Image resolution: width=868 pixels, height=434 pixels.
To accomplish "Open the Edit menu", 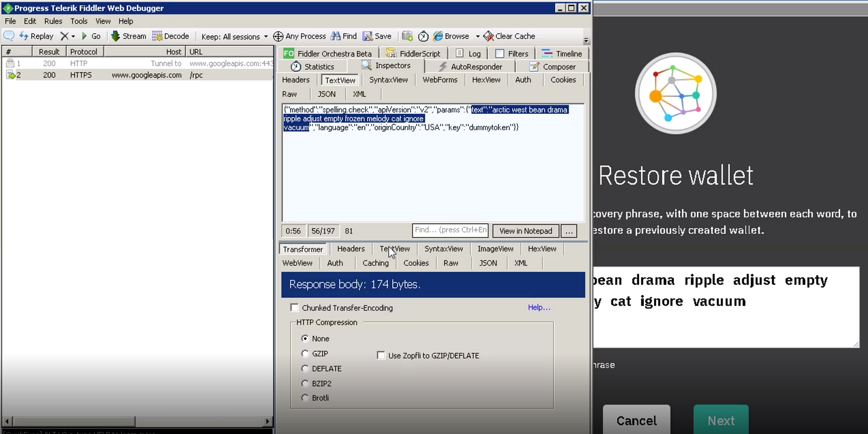I will tap(30, 21).
